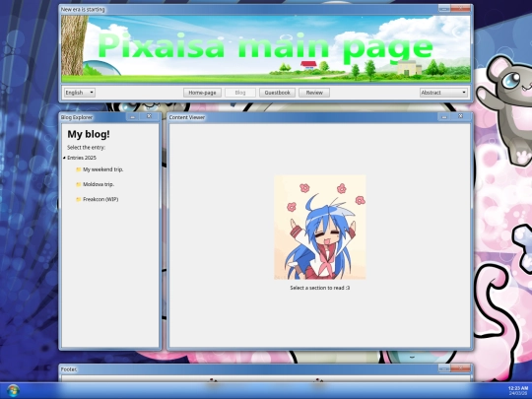Collapse the Entries 2025 tree node
This screenshot has height=399, width=532.
point(64,158)
